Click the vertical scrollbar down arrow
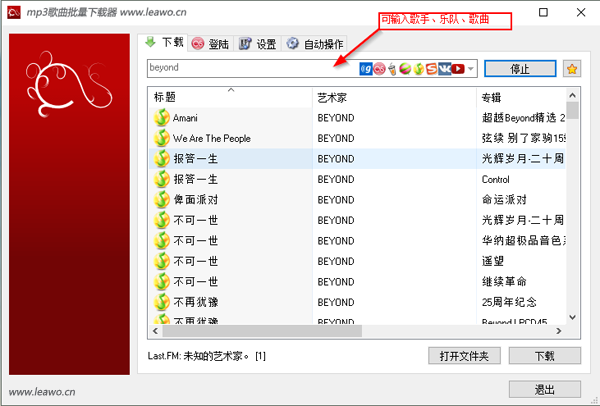This screenshot has height=406, width=600. click(572, 317)
